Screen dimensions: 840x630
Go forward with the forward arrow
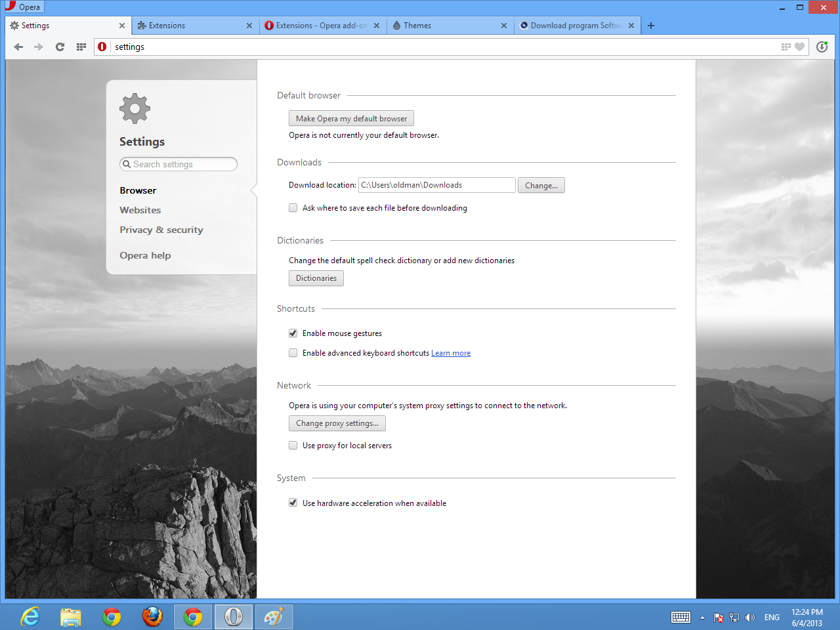click(x=39, y=47)
